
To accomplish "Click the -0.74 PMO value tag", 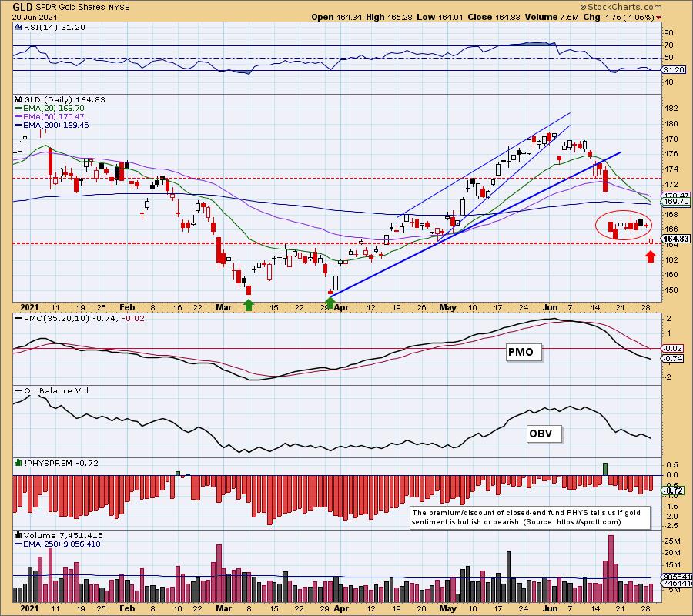I will (x=673, y=358).
